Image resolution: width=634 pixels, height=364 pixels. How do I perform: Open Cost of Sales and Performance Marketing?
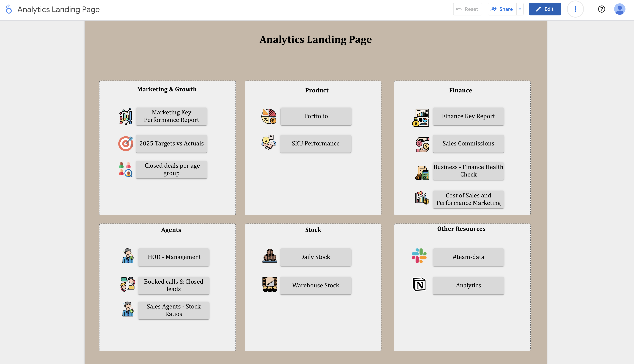point(468,199)
